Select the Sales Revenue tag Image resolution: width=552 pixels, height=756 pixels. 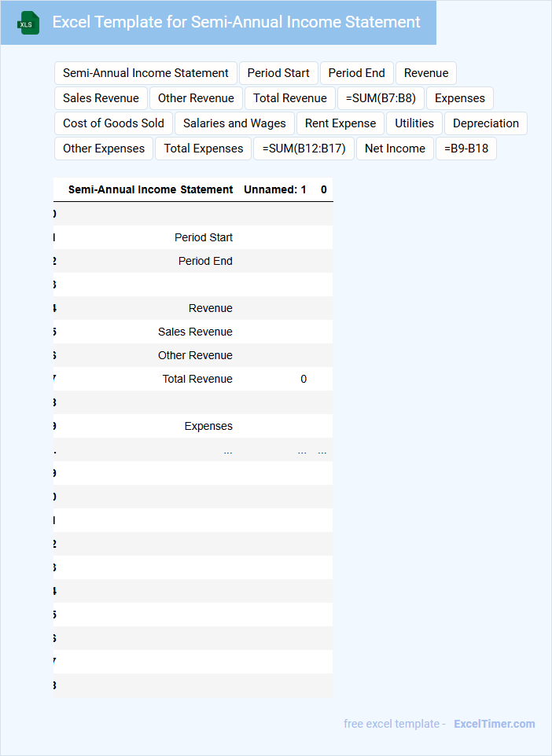101,98
